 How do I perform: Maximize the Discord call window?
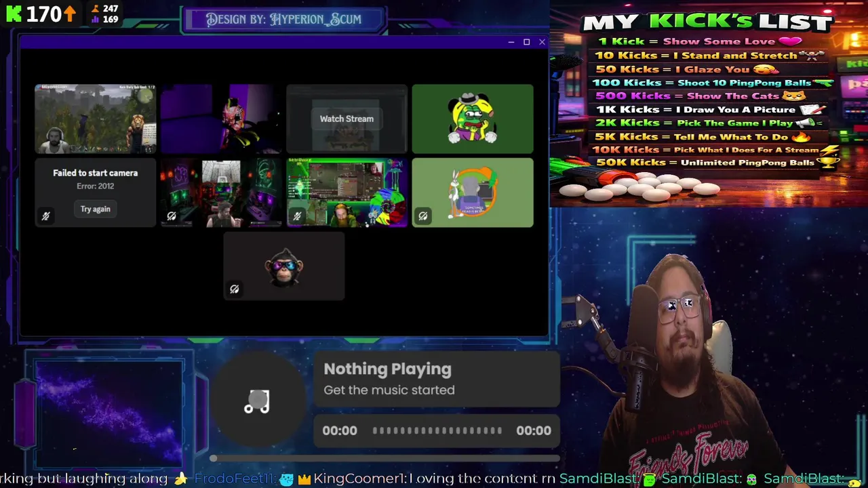point(526,42)
